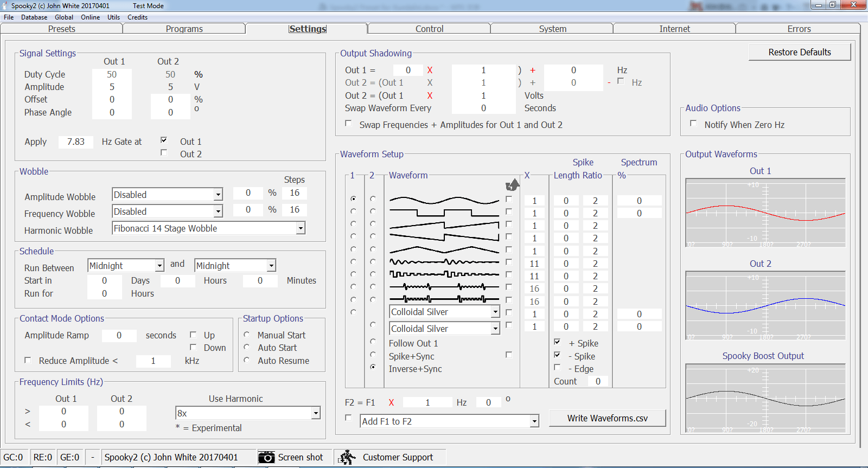
Task: Open the Amplitude Wobble dropdown
Action: point(218,195)
